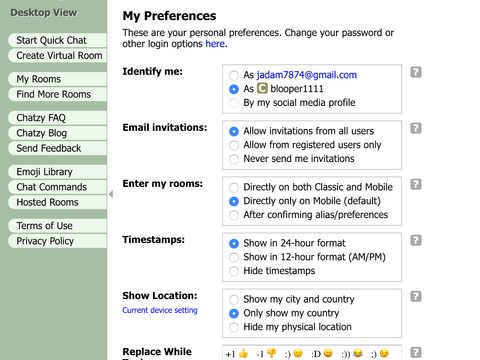Screen dimensions: 480x360
Task: Choose By my social media profile
Action: tap(234, 103)
